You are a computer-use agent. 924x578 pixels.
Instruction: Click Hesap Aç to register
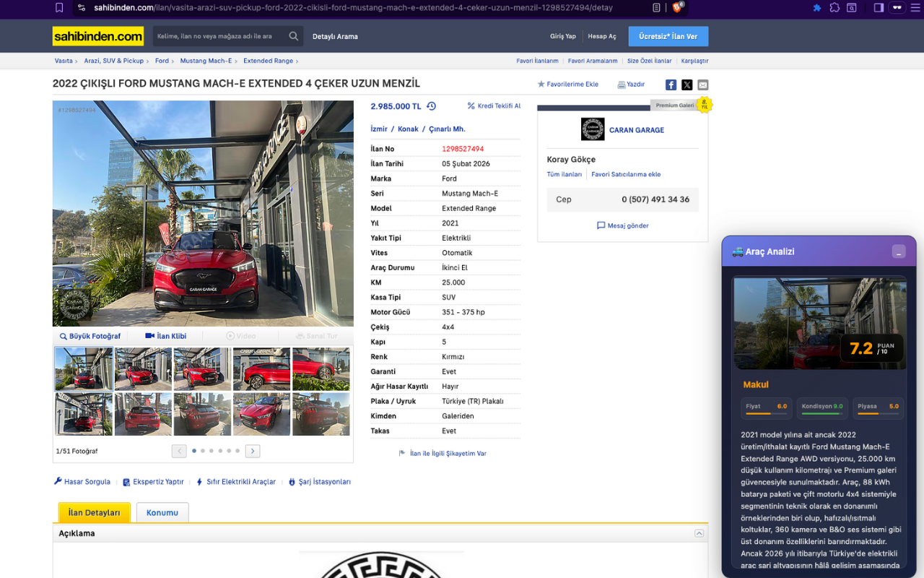click(602, 36)
